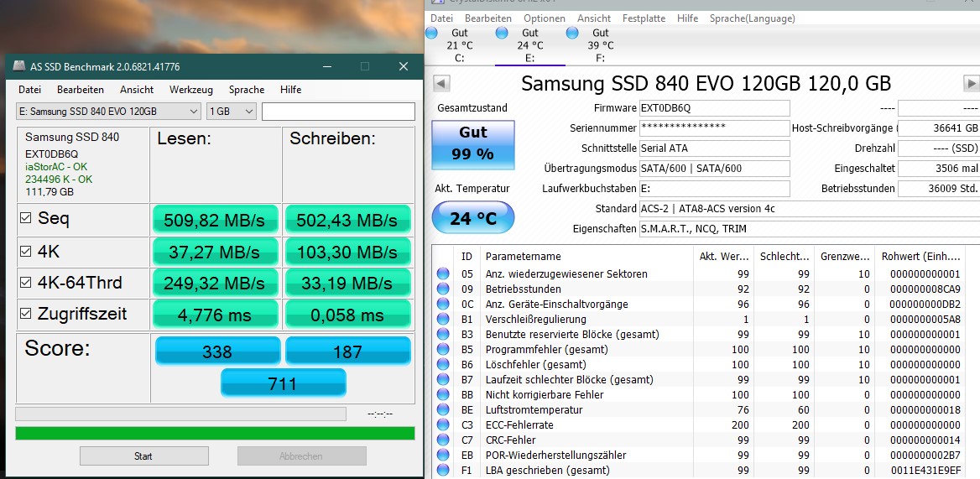Click the write access time 0,058 ms

point(347,314)
